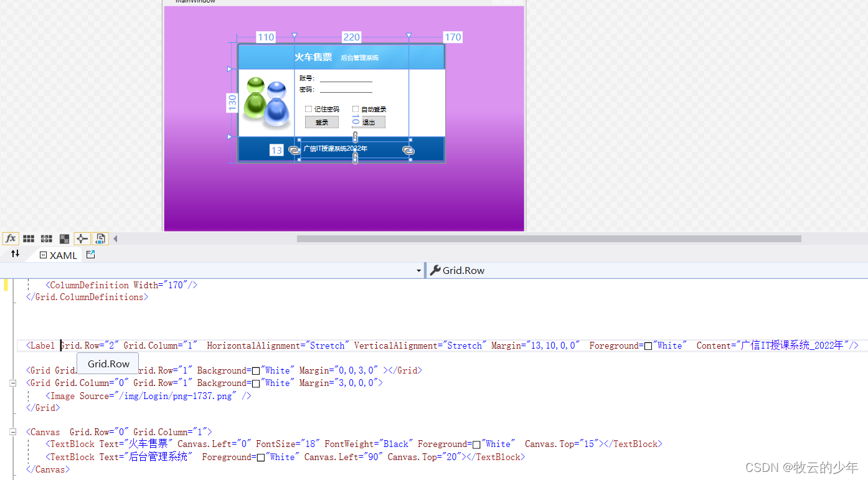This screenshot has height=480, width=868.
Task: Collapse the Canvas element node
Action: [x=12, y=432]
